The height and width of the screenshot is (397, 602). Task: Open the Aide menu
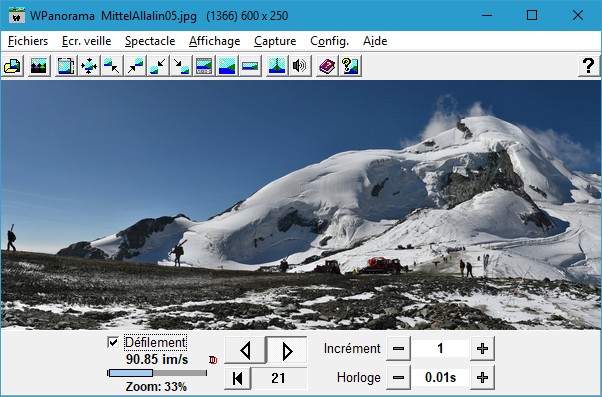[x=375, y=41]
